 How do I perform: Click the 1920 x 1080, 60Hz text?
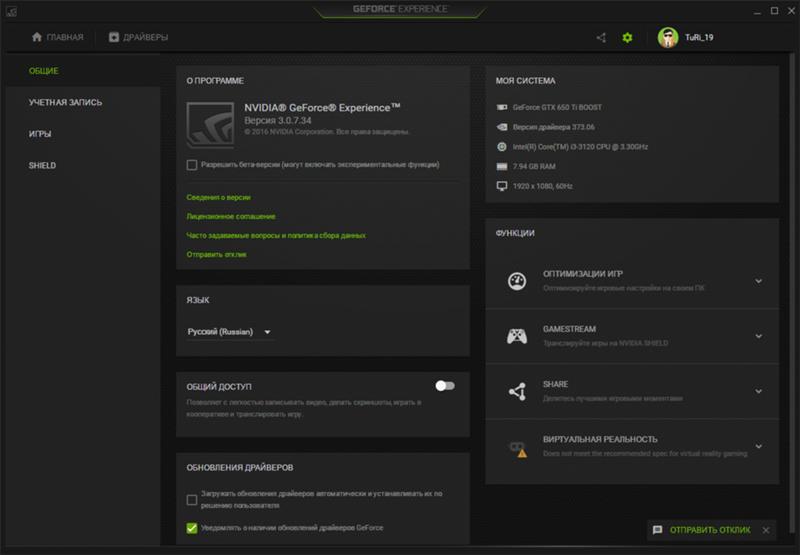[x=542, y=186]
